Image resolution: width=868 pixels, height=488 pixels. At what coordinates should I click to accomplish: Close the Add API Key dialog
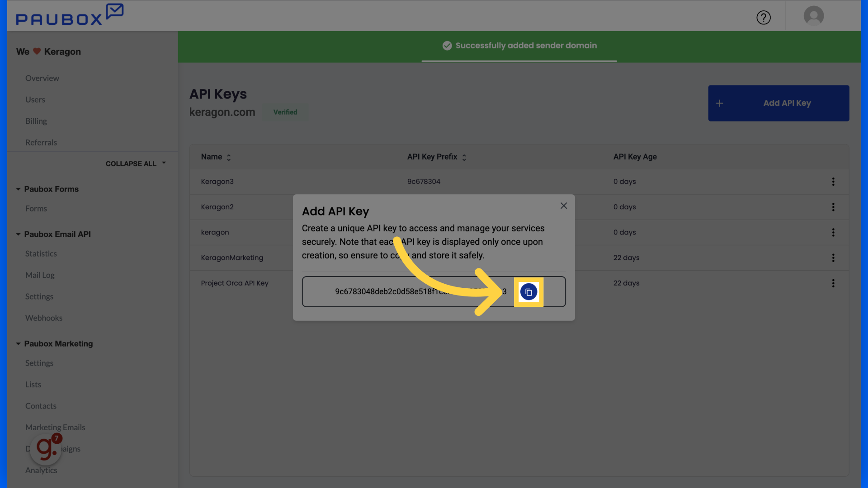564,206
